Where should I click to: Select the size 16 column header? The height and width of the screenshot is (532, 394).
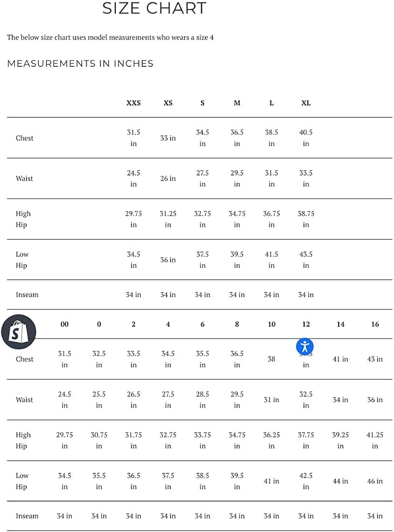pos(375,324)
